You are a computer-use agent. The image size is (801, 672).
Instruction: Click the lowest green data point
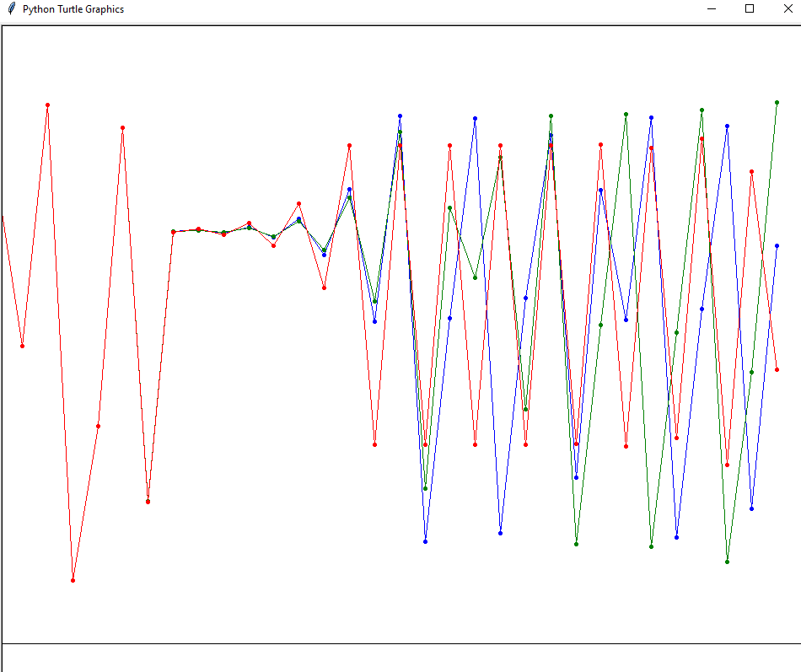click(727, 562)
